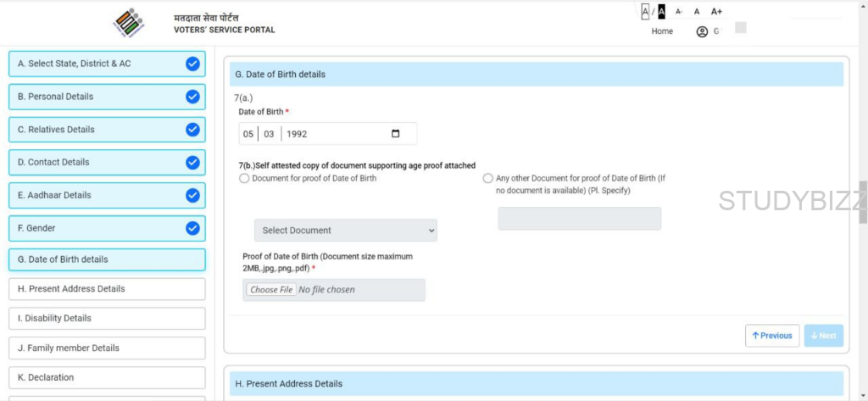Screen dimensions: 868x401
Task: Decrease font size with A- icon
Action: pyautogui.click(x=679, y=11)
